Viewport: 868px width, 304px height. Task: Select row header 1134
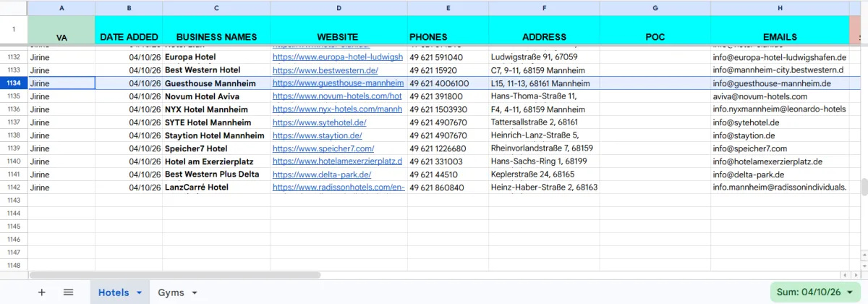pos(14,83)
